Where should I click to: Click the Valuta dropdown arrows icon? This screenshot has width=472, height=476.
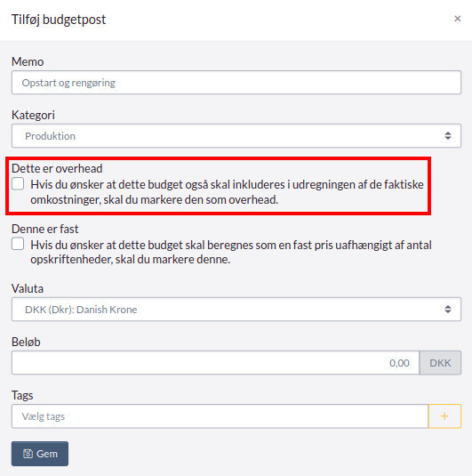click(448, 310)
